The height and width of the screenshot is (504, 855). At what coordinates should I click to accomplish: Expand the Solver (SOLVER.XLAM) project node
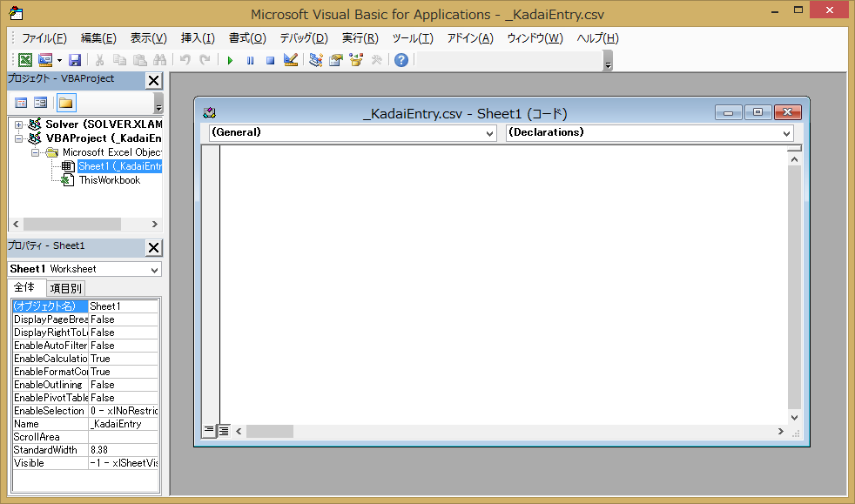(x=18, y=124)
